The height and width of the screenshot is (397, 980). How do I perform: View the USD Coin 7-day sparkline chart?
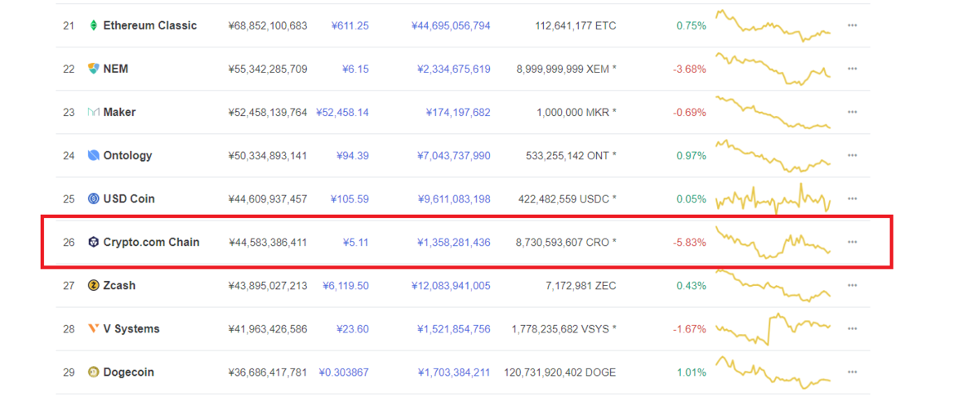pyautogui.click(x=773, y=198)
